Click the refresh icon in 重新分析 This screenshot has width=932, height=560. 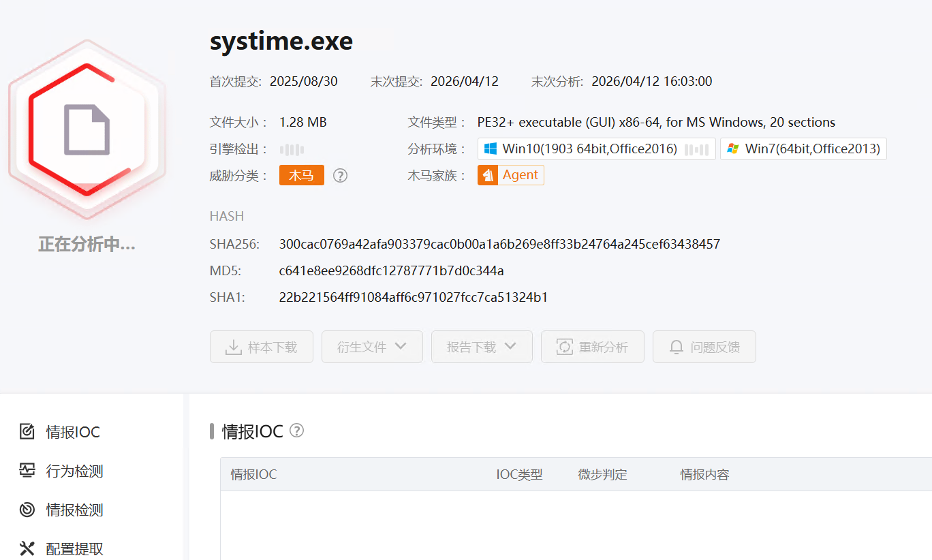565,347
